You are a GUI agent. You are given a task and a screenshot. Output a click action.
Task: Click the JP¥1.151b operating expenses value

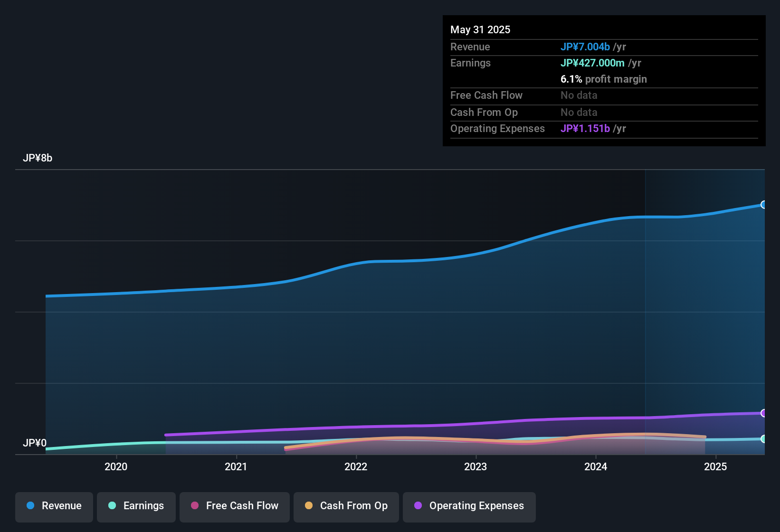[585, 128]
